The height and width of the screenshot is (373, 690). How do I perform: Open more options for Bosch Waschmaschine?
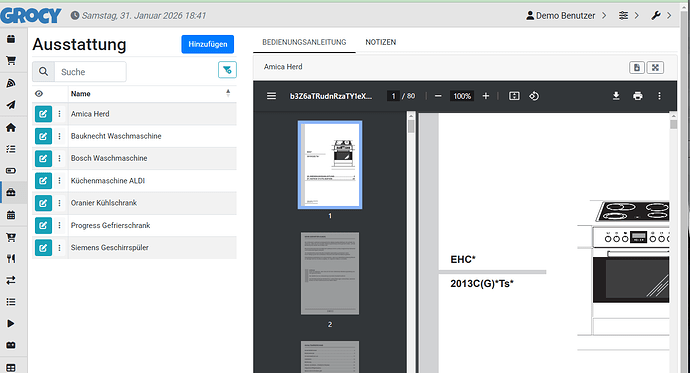pyautogui.click(x=59, y=158)
